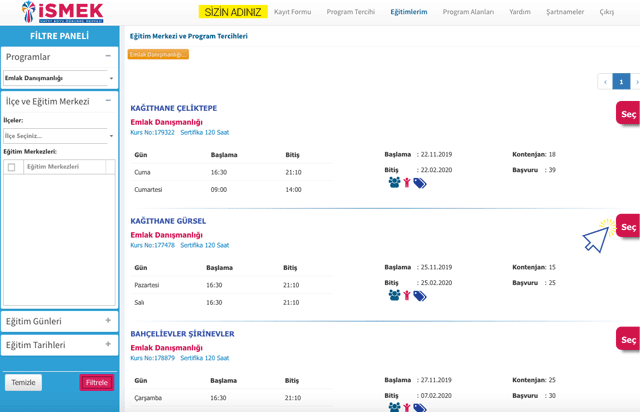Click start date 22.11.2019
Screen dimensions: 640x412
pos(436,154)
